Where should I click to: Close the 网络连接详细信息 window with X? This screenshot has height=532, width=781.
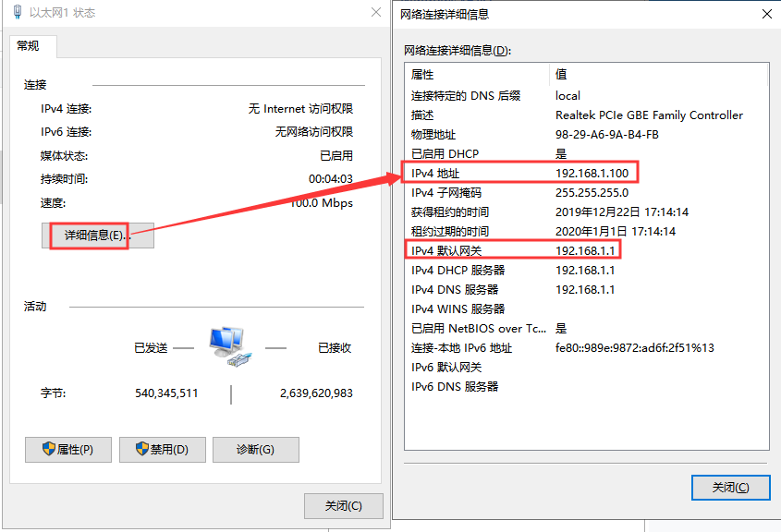(766, 14)
